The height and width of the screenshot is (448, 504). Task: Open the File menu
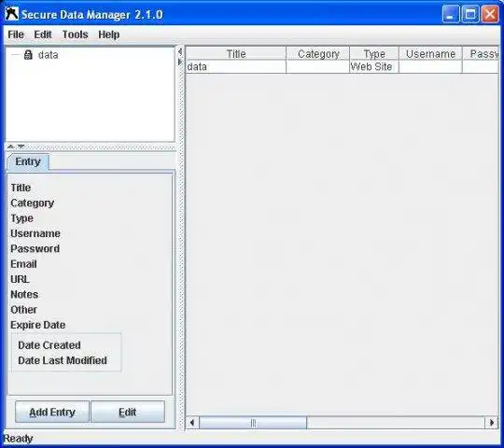click(16, 35)
